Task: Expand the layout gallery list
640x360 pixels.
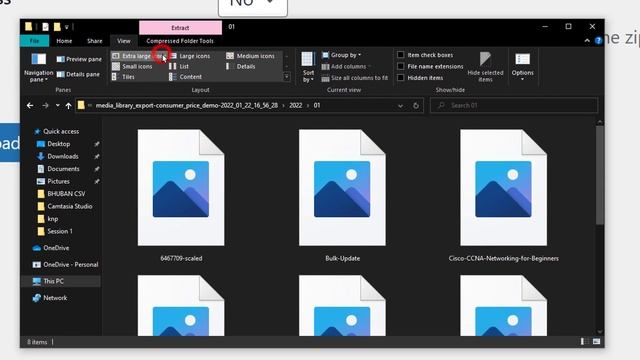Action: (x=287, y=77)
